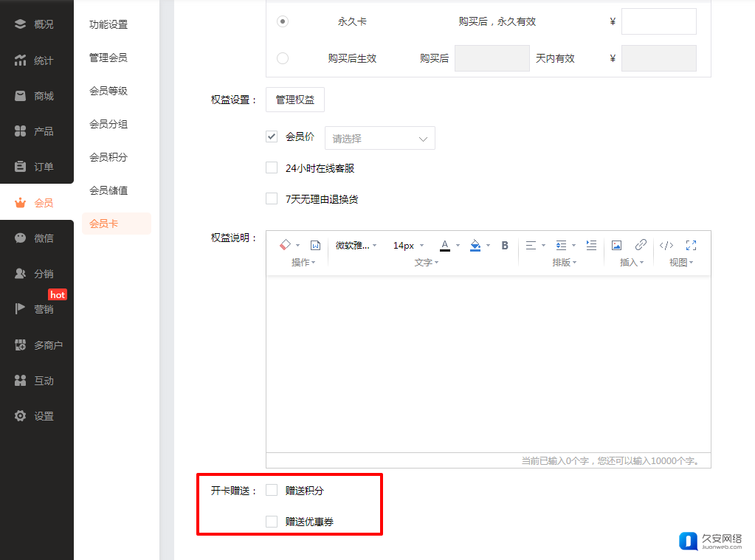Open the 请选择 member price dropdown

click(x=379, y=138)
